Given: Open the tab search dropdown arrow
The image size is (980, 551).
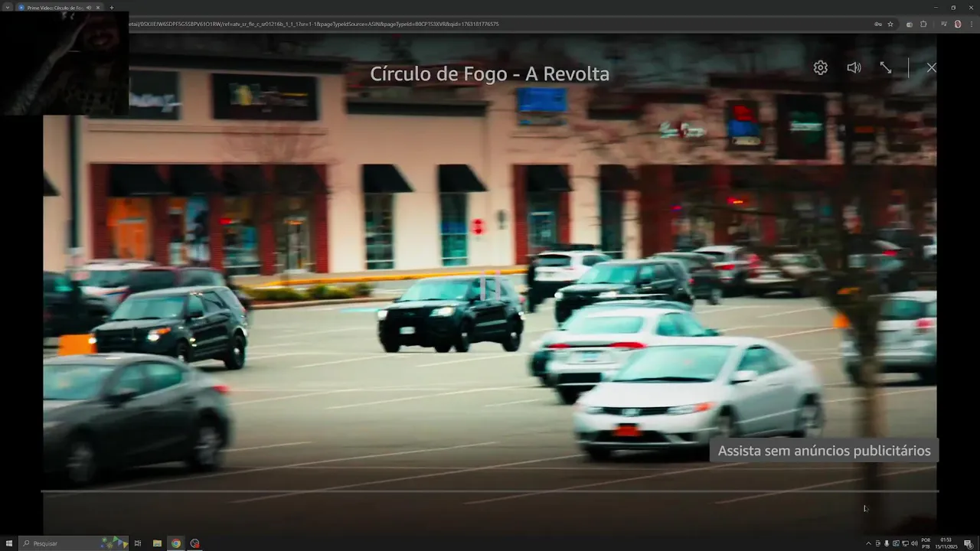Looking at the screenshot, I should click(7, 7).
